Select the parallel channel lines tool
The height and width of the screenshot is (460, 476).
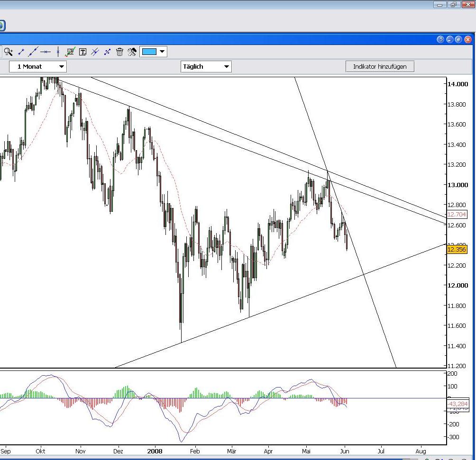(x=95, y=52)
